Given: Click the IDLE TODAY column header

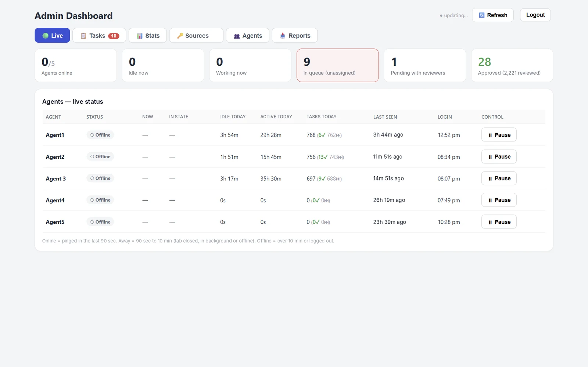Looking at the screenshot, I should [233, 117].
